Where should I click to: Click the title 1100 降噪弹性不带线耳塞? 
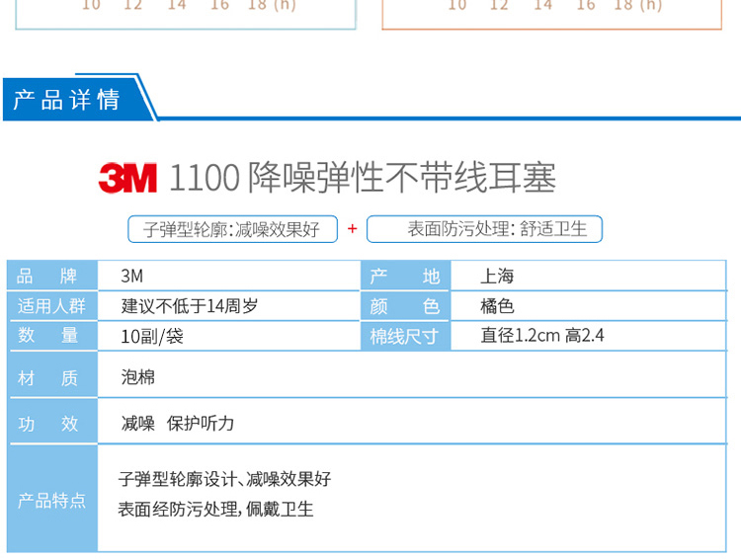coord(363,178)
